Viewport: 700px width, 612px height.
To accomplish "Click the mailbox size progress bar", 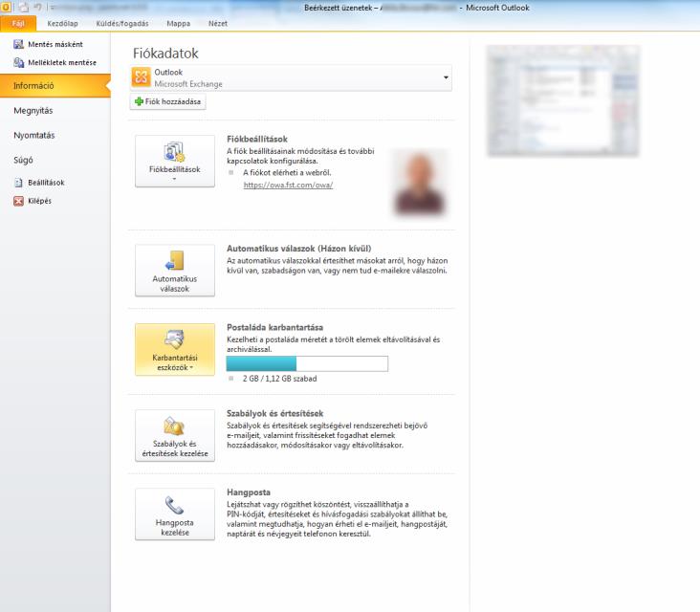I will [307, 363].
